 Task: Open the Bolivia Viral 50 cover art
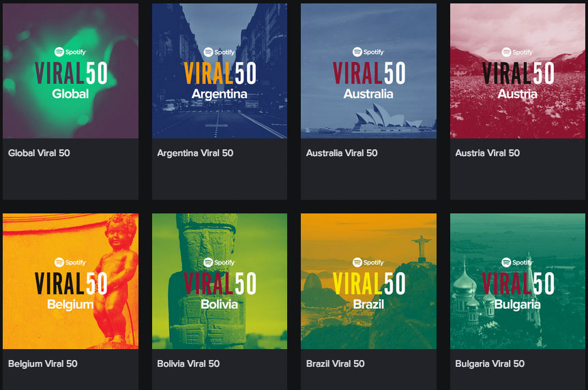tap(220, 281)
